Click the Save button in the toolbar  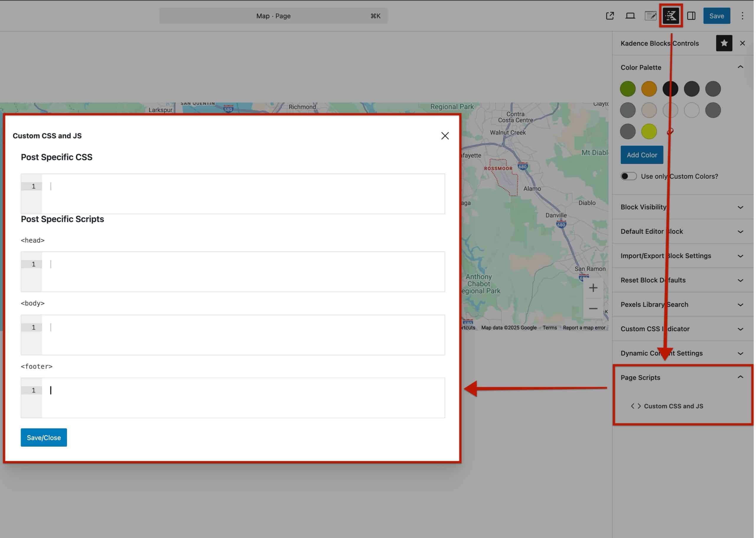point(717,16)
